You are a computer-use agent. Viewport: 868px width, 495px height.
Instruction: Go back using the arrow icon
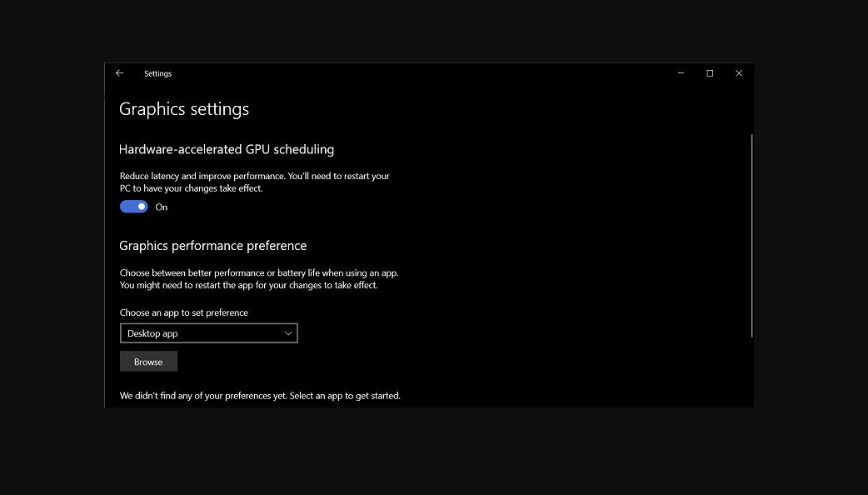pos(119,73)
